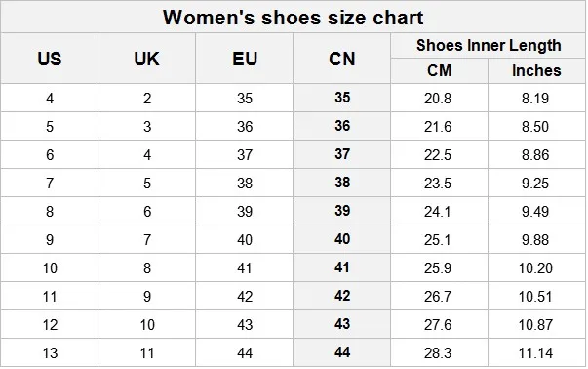The height and width of the screenshot is (369, 588).
Task: Select the UK column header
Action: coord(146,59)
